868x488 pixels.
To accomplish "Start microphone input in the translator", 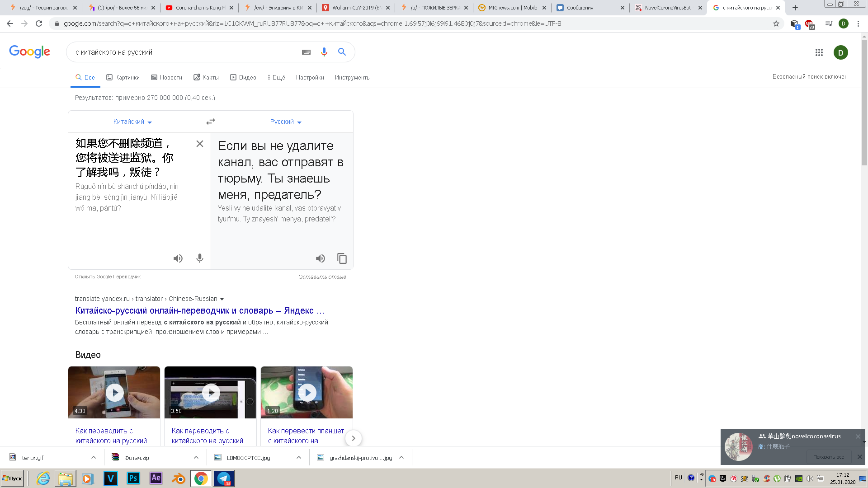I will point(200,258).
